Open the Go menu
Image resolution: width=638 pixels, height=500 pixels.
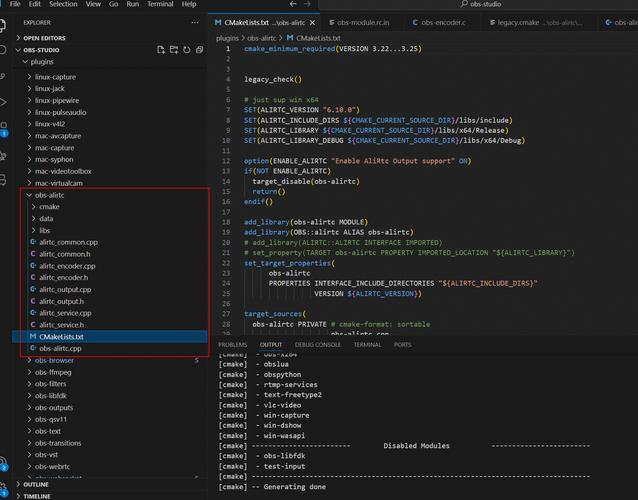(114, 4)
